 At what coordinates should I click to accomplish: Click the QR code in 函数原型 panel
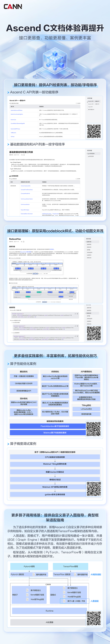tap(94, 333)
